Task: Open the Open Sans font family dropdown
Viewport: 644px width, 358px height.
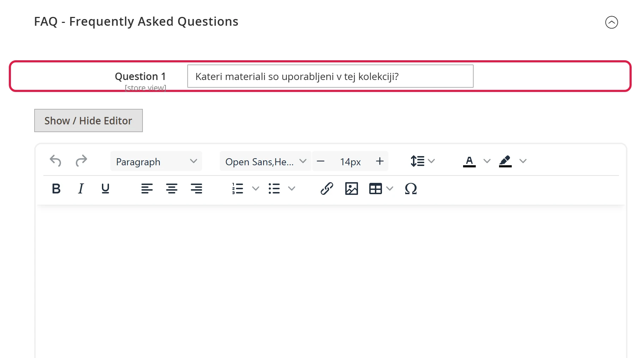Action: tap(265, 161)
